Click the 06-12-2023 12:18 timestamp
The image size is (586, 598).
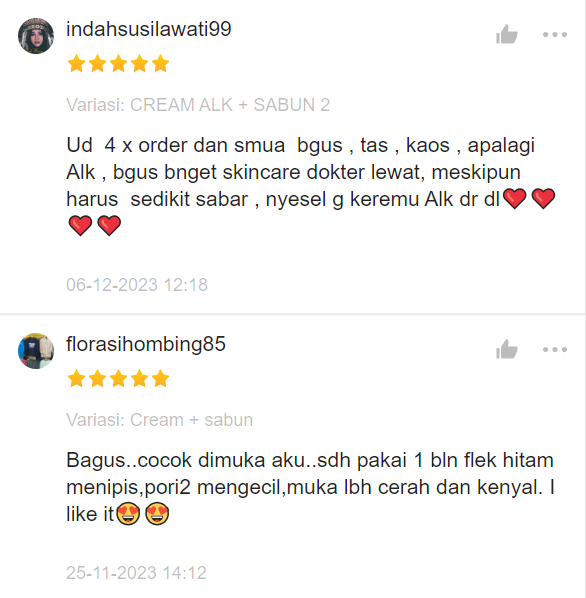point(137,285)
